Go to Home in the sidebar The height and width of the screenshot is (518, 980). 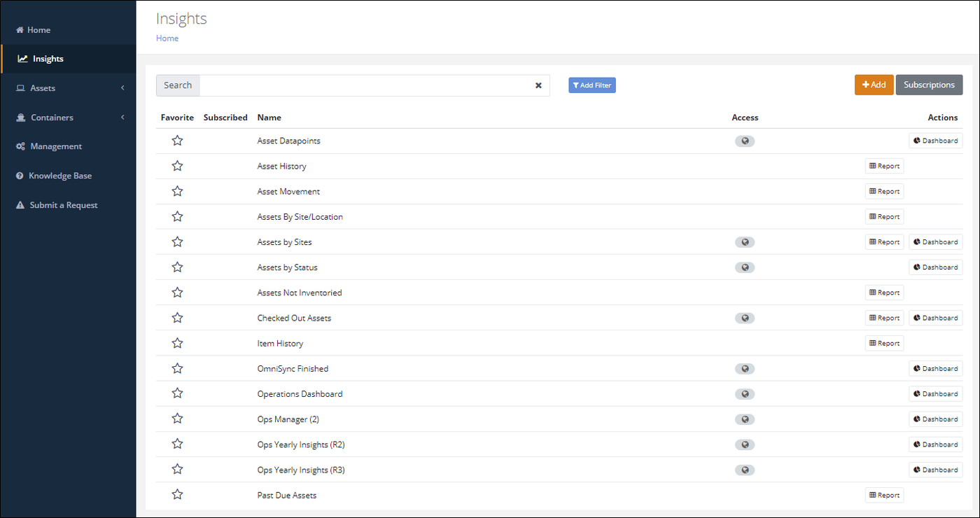click(x=69, y=30)
